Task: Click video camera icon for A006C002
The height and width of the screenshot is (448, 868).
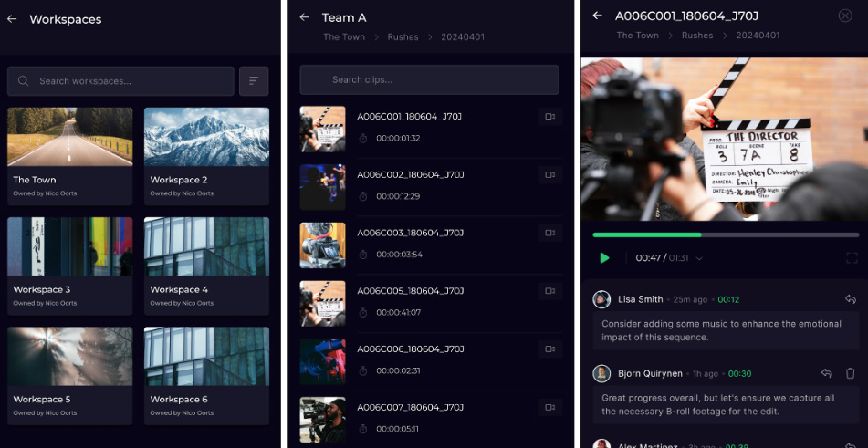Action: tap(549, 175)
